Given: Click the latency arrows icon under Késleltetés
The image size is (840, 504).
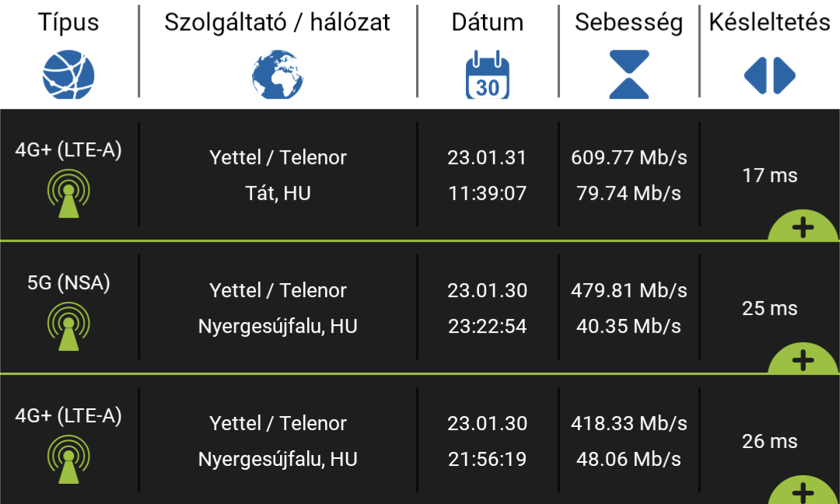Looking at the screenshot, I should tap(770, 75).
